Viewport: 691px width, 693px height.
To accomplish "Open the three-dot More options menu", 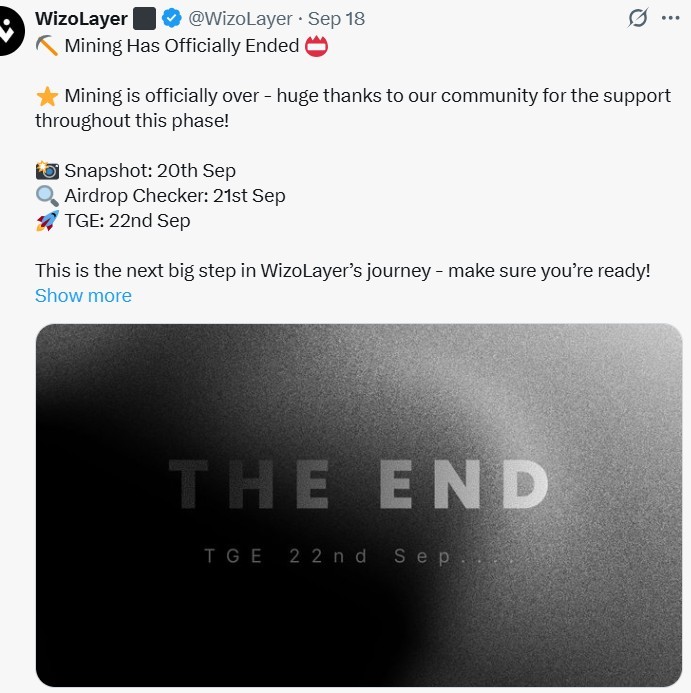I will [x=670, y=18].
